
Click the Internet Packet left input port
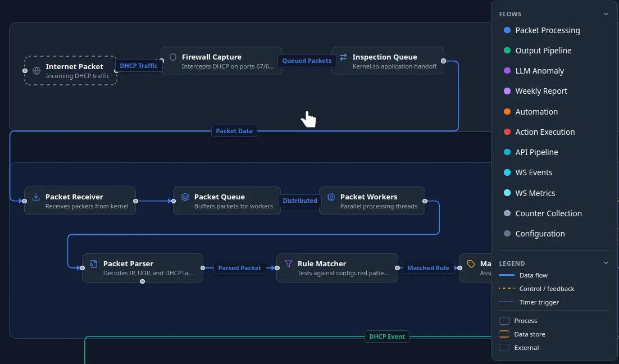(x=25, y=71)
